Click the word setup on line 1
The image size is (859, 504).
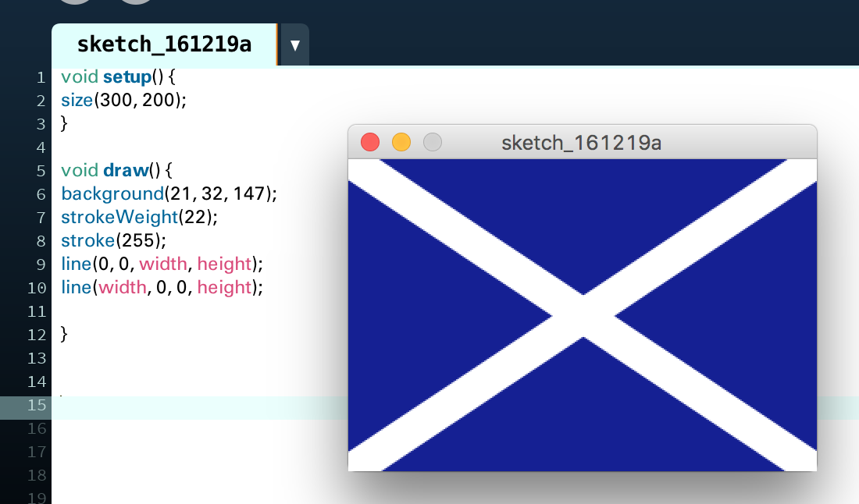(127, 76)
